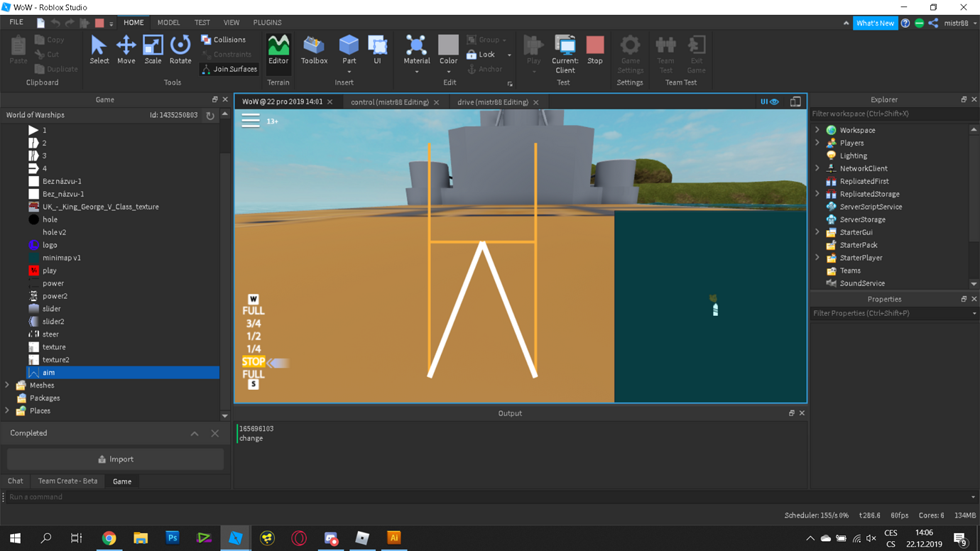Open the FILE menu
This screenshot has width=980, height=551.
[x=16, y=23]
